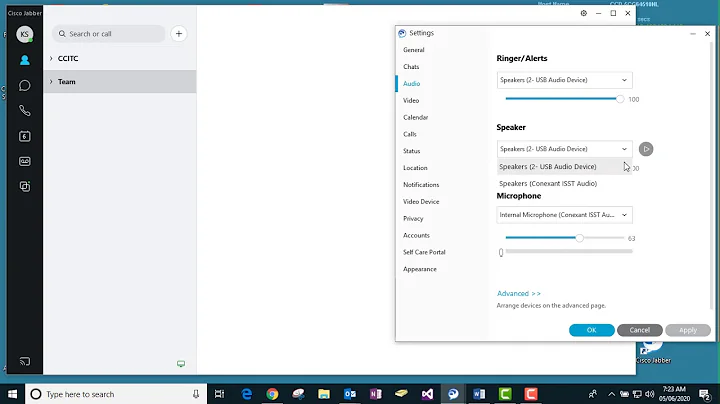Viewport: 720px width, 404px height.
Task: Open the Self Care Portal tab
Action: [x=424, y=252]
